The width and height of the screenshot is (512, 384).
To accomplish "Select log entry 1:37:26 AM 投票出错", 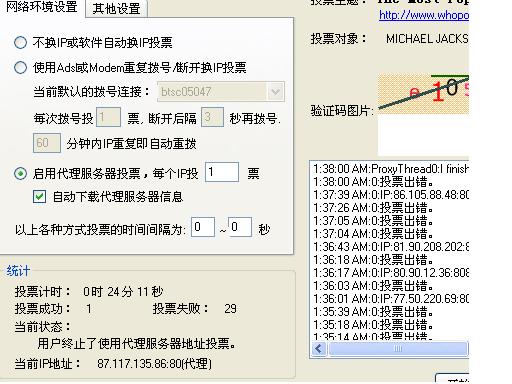I will [x=373, y=208].
